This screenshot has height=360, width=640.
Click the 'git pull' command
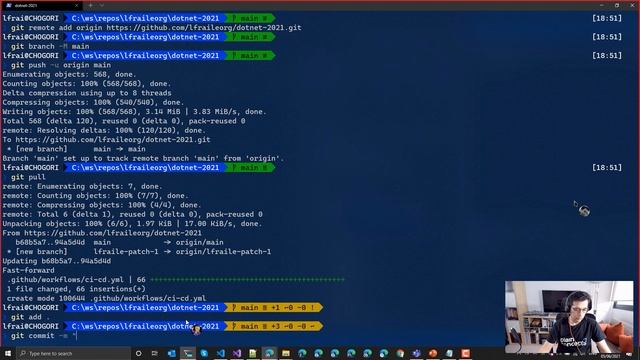pyautogui.click(x=28, y=177)
